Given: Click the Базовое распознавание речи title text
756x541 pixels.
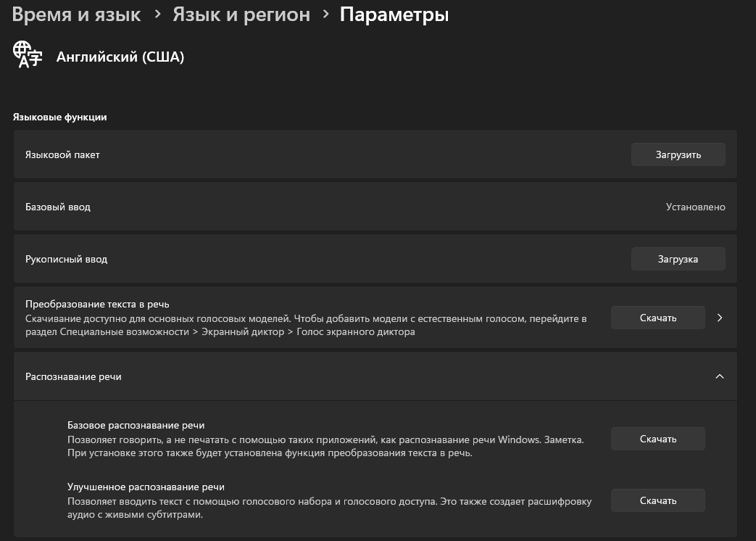Looking at the screenshot, I should 136,425.
